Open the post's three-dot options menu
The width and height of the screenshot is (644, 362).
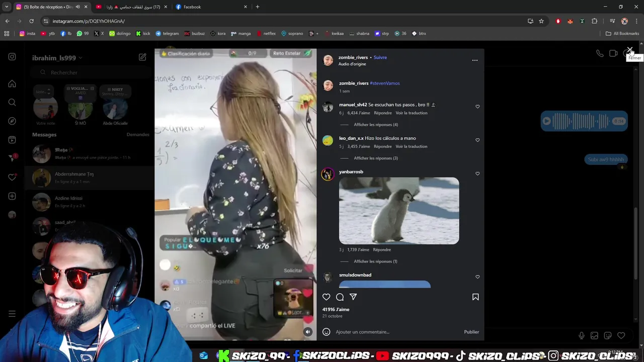474,60
